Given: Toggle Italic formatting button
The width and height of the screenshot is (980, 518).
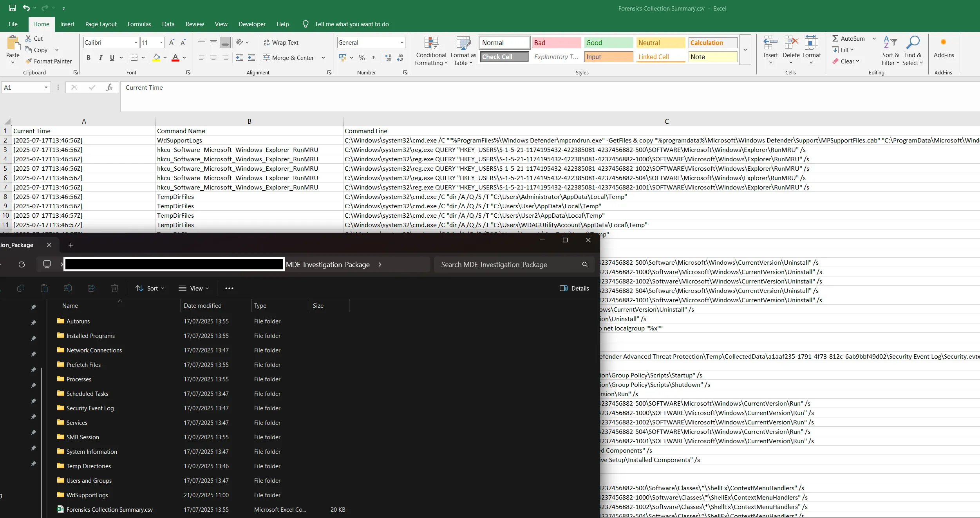Looking at the screenshot, I should coord(101,58).
